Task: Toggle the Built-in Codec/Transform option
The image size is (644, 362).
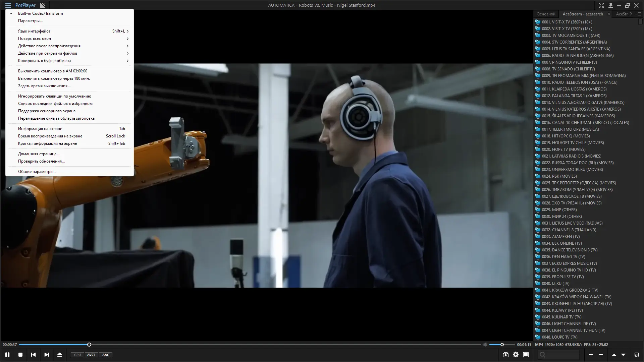Action: 40,13
